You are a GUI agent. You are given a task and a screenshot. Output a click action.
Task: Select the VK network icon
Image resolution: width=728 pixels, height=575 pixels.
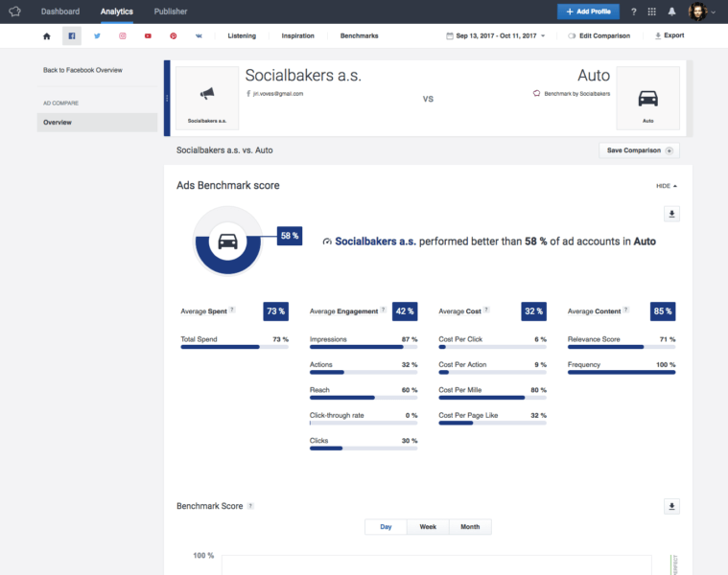click(199, 35)
